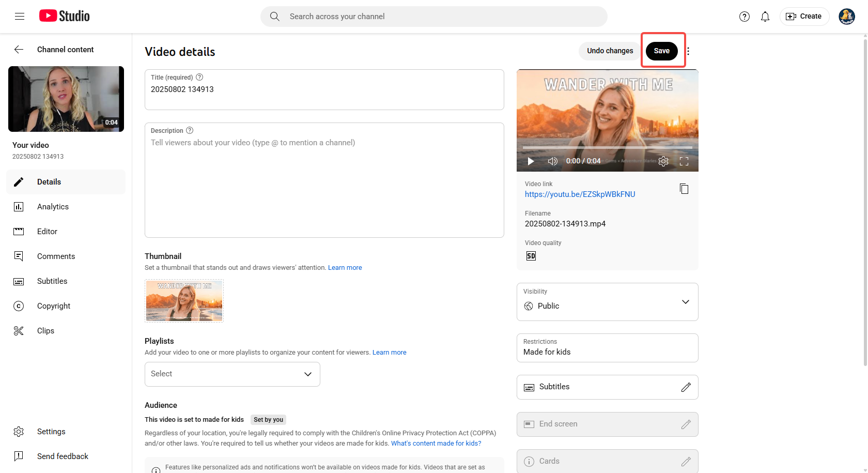Viewport: 868px width, 473px height.
Task: Edit subtitles via the pencil icon
Action: point(687,387)
